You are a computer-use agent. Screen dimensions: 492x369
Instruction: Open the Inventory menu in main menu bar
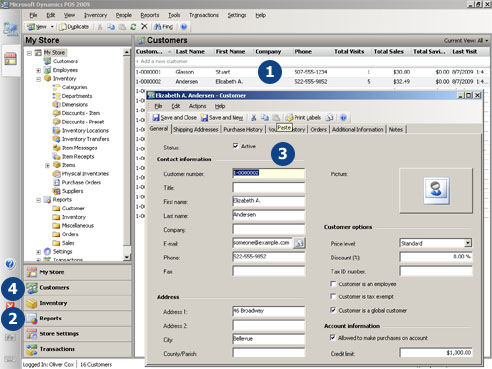pos(95,15)
